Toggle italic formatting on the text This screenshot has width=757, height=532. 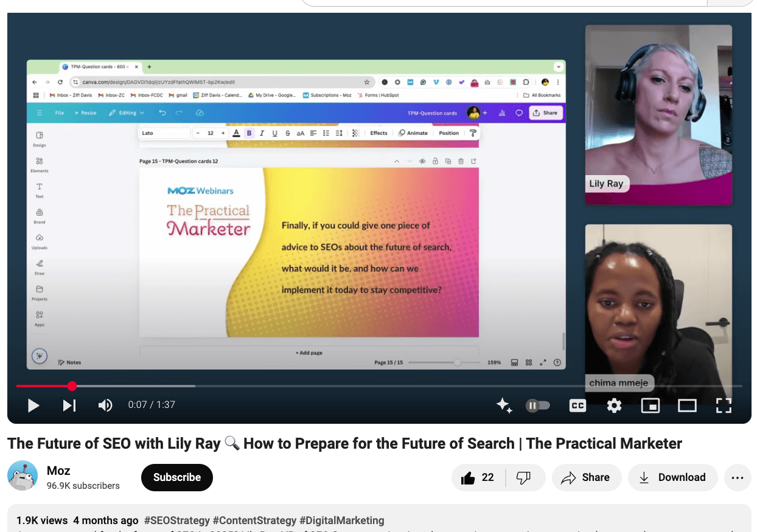tap(262, 133)
